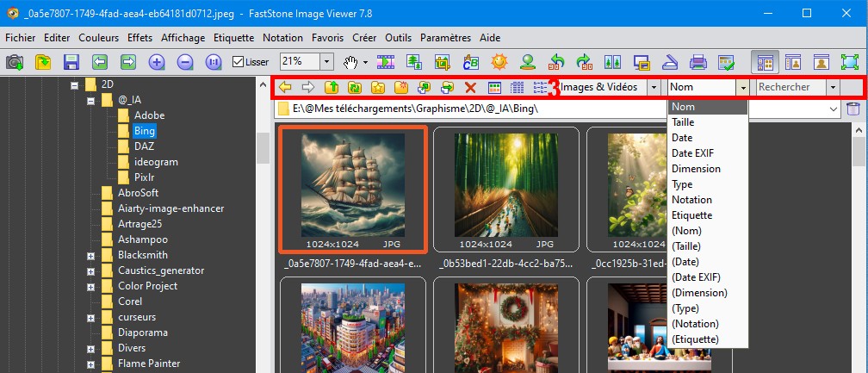Click the Save As floppy disk icon
Image resolution: width=868 pixels, height=373 pixels.
tap(71, 61)
